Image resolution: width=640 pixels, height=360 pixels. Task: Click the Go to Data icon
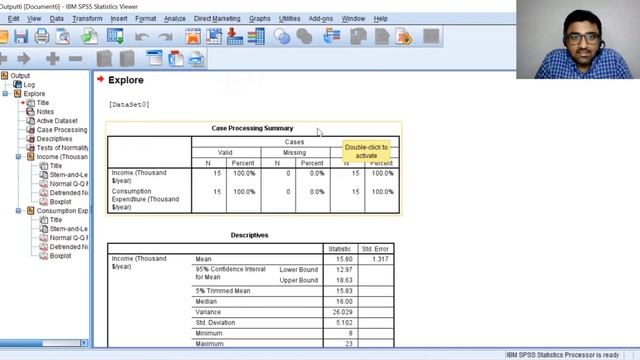point(193,36)
